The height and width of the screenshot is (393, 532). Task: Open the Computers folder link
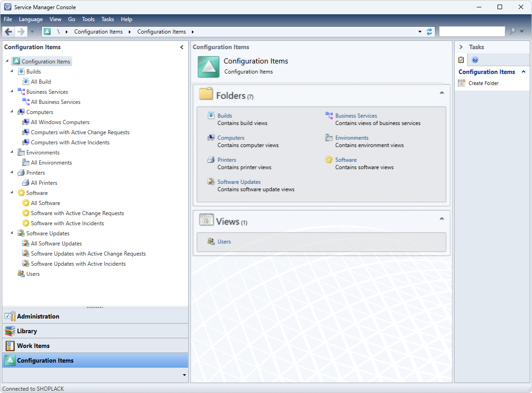[x=231, y=137]
